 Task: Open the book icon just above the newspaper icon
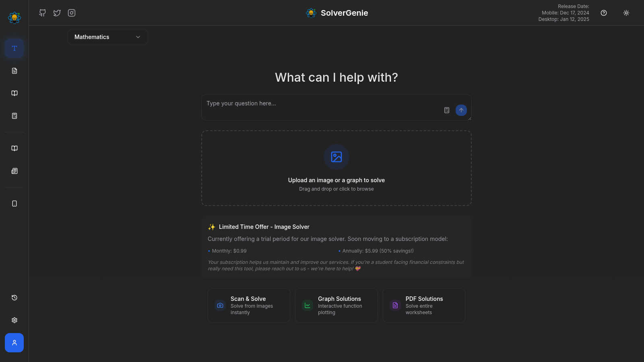point(14,148)
